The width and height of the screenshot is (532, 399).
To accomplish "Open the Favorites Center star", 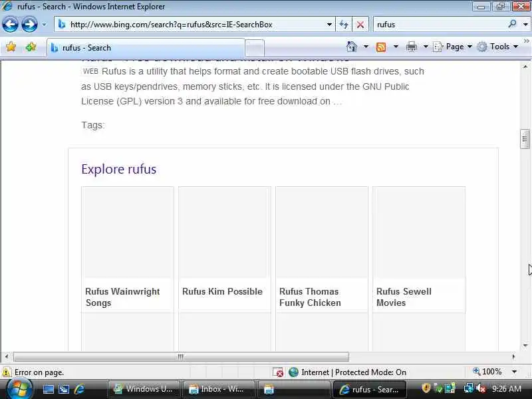I will (11, 47).
